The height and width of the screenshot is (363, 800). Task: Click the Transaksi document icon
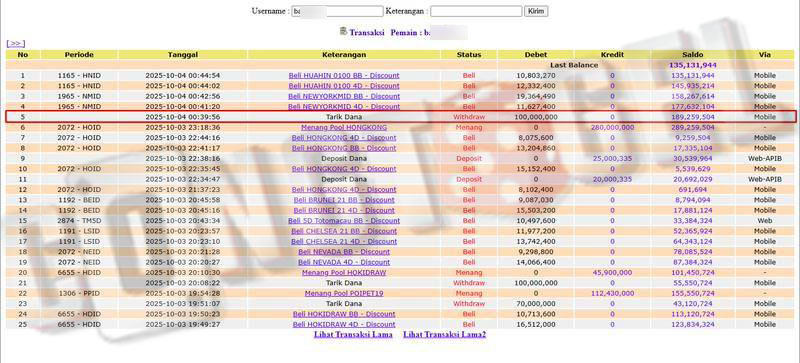click(x=343, y=32)
